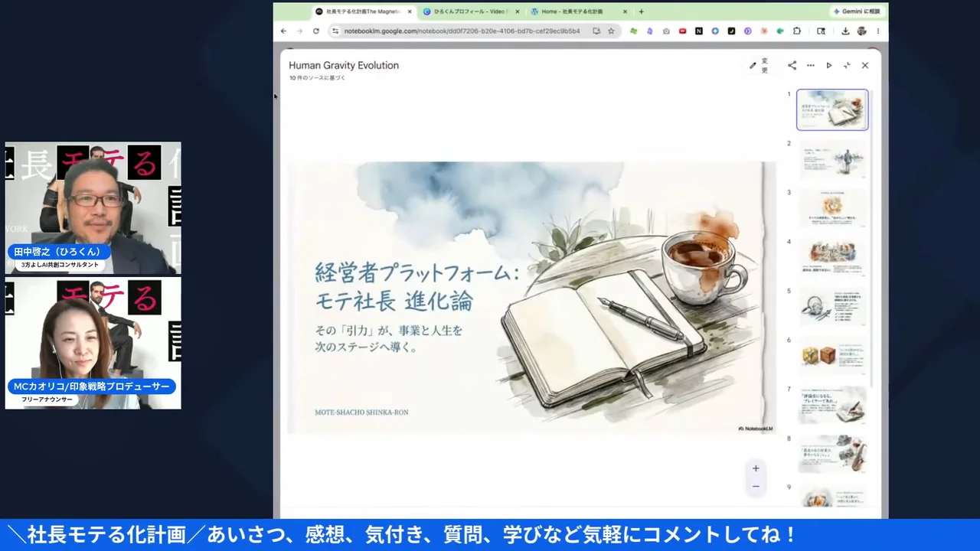This screenshot has height=551, width=980.
Task: Click 10 件のソースに基づく text
Action: [x=318, y=78]
